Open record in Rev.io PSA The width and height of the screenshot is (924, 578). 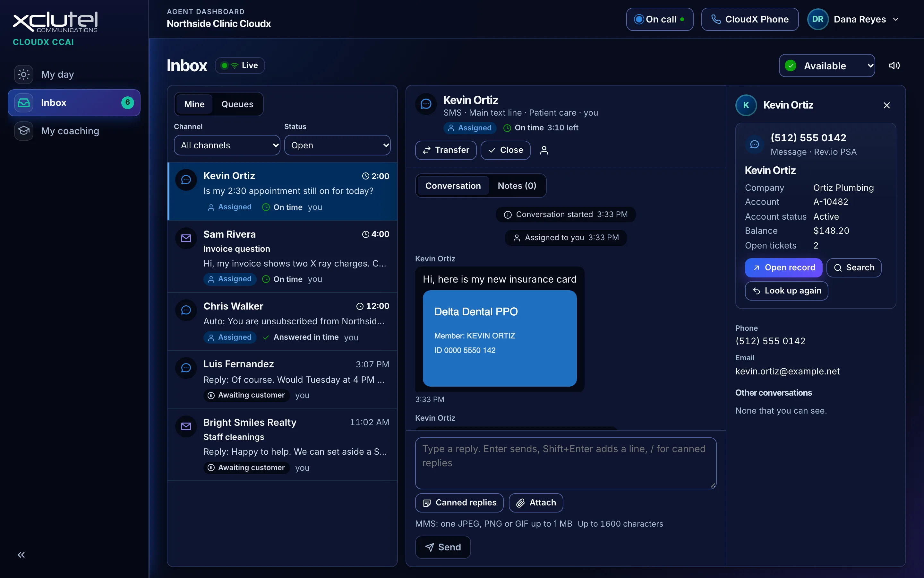(783, 267)
